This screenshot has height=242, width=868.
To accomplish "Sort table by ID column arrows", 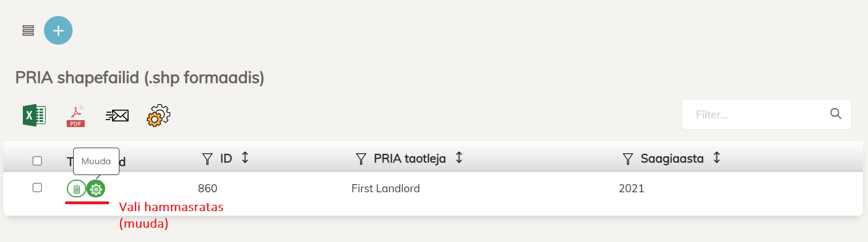I will 245,158.
